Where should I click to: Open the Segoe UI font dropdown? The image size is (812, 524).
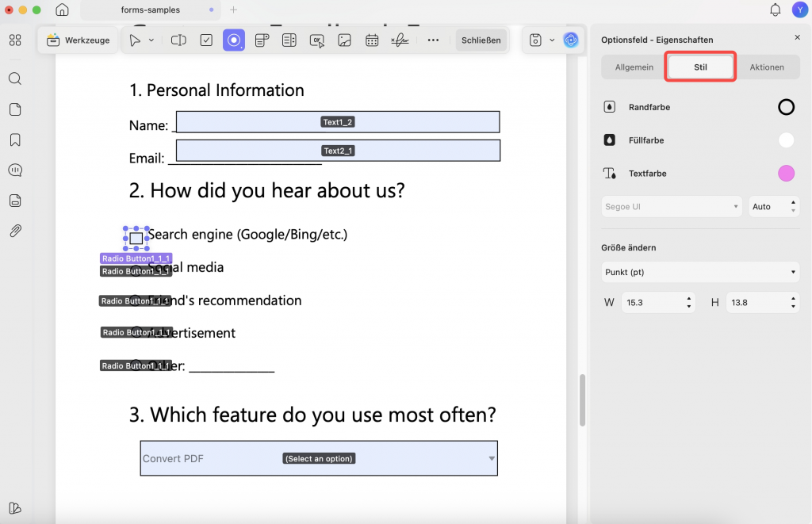(x=672, y=207)
